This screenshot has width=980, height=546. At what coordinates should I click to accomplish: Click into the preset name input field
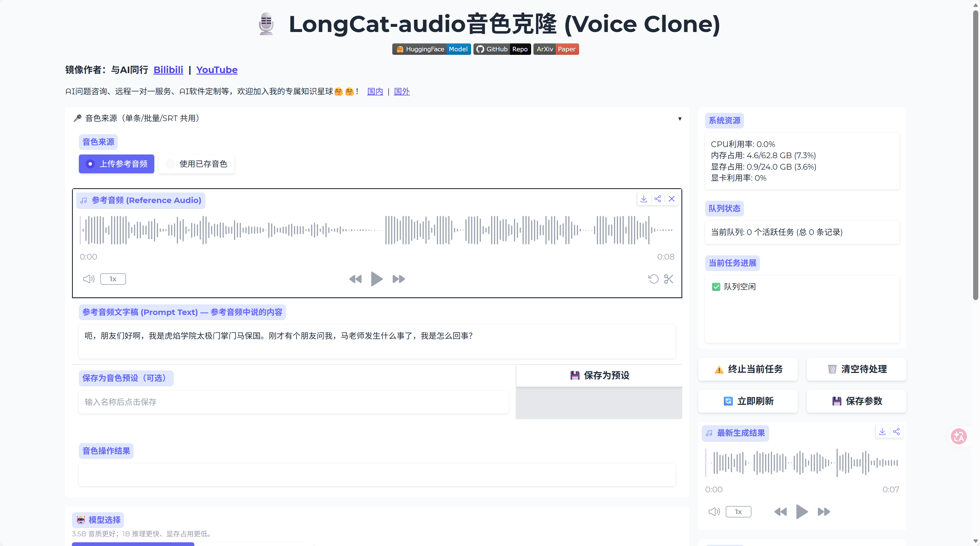294,402
